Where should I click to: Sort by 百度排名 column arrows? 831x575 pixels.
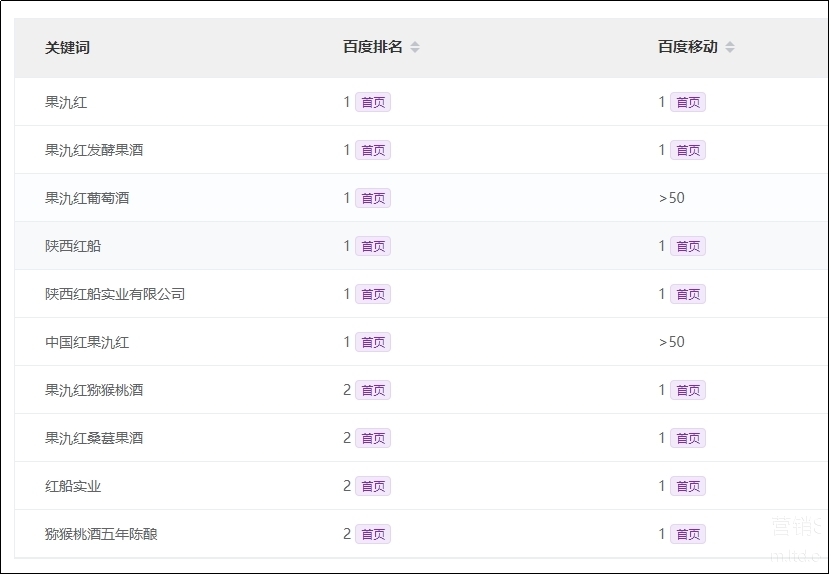[x=415, y=47]
